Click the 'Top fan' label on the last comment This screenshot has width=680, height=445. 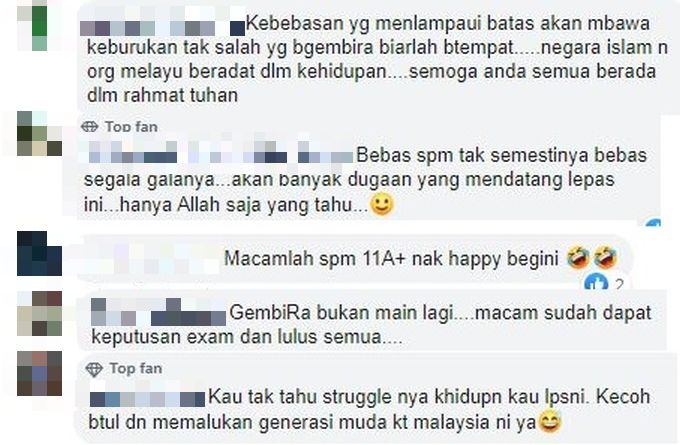[136, 369]
